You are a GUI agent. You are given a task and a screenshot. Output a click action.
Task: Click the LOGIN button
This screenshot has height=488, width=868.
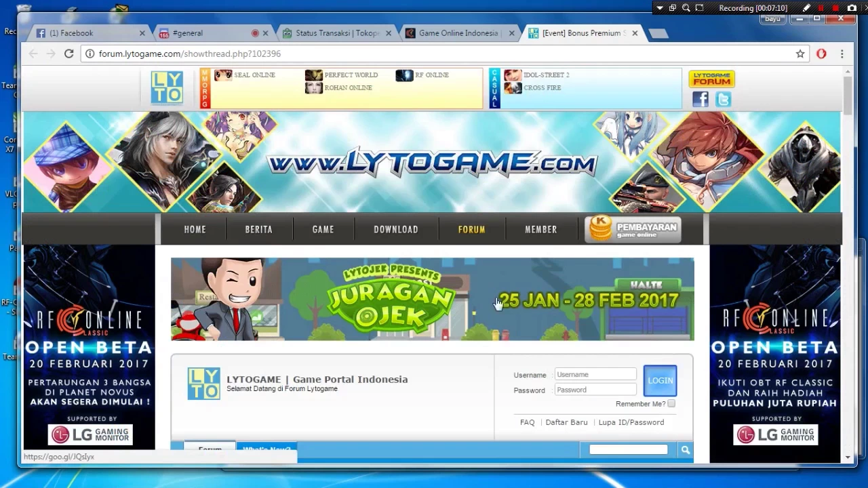(x=660, y=380)
